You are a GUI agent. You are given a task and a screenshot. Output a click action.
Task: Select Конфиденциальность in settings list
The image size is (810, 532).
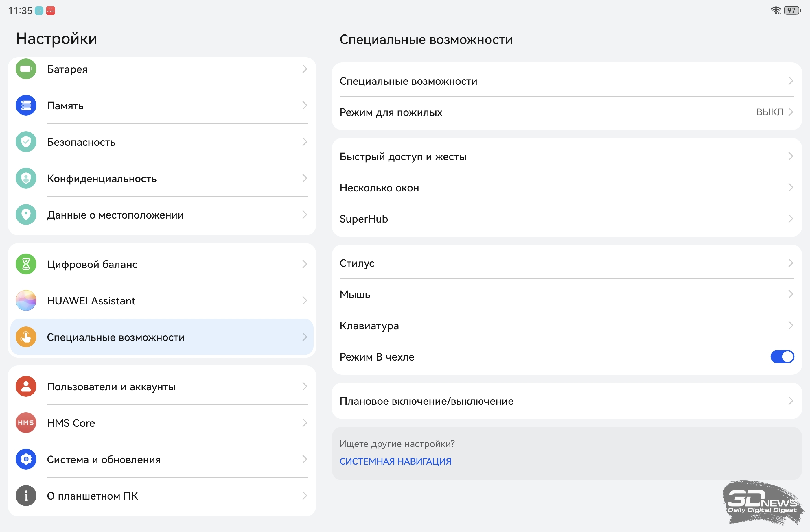[102, 178]
